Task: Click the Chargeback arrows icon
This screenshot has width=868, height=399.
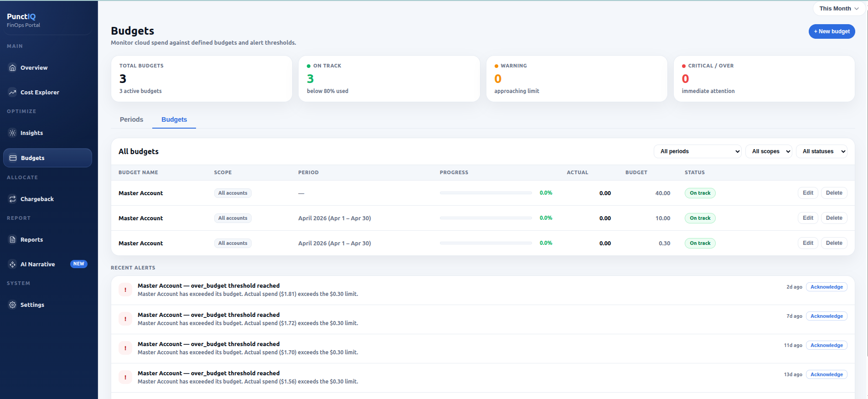Action: pos(12,199)
